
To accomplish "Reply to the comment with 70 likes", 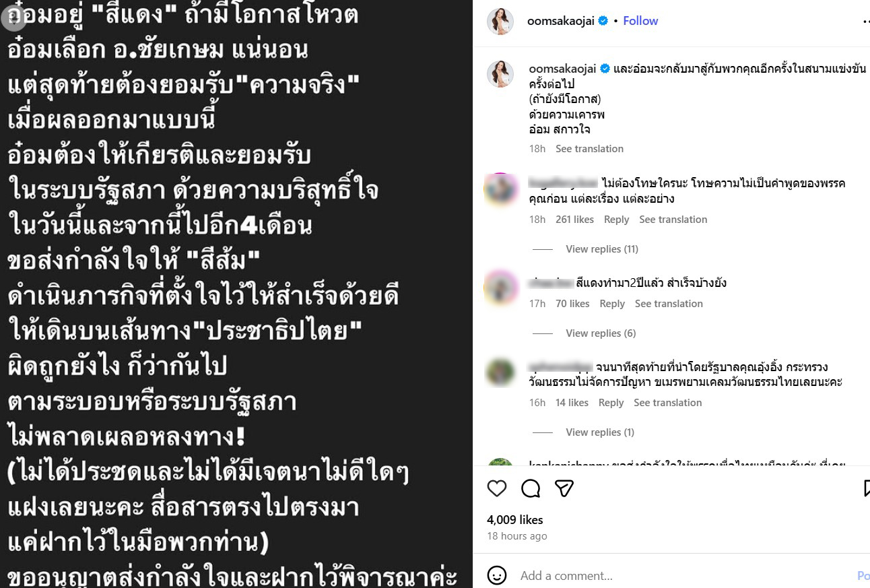I will point(612,304).
